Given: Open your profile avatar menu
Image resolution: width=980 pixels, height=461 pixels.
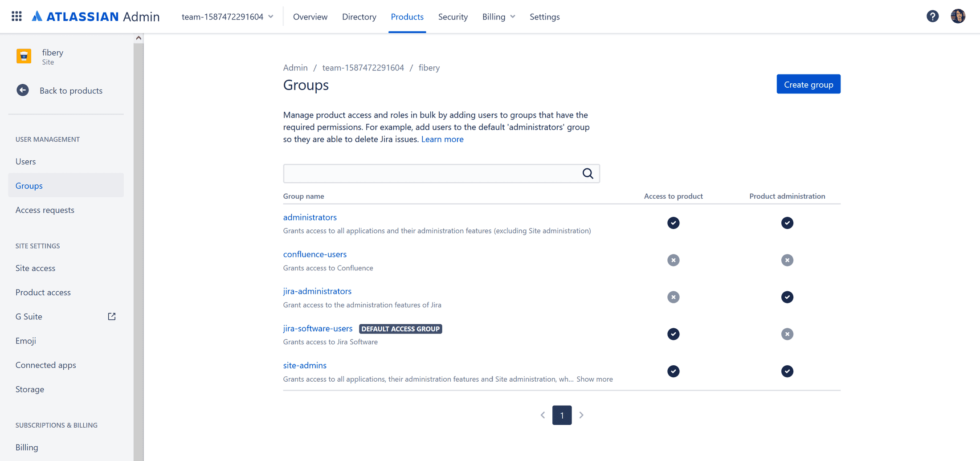Looking at the screenshot, I should [958, 16].
